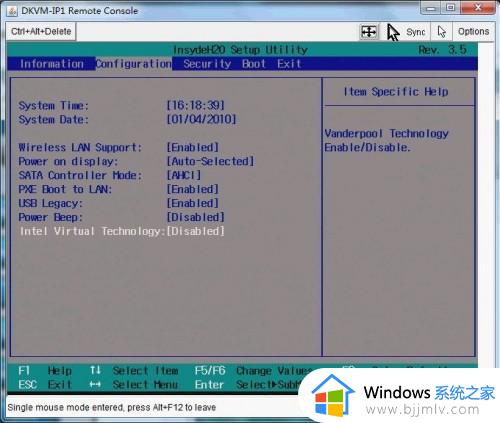This screenshot has width=500, height=423.
Task: Go to the Boot BIOS tab
Action: click(254, 64)
